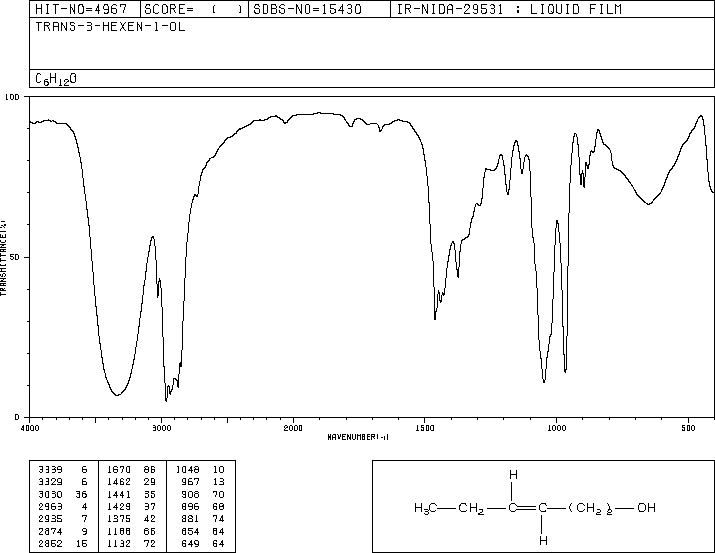
Task: Click transmittance value 64 beside 649
Action: point(218,543)
